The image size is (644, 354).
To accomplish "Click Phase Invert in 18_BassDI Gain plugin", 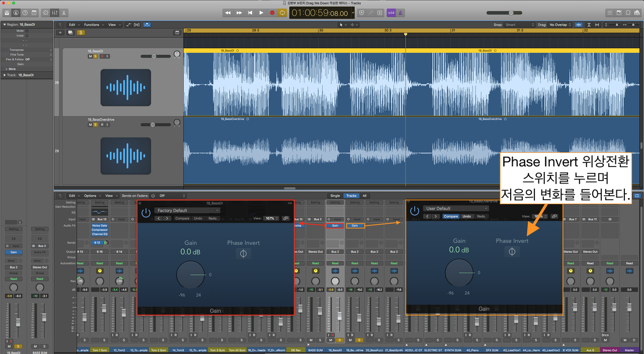I will [x=244, y=254].
